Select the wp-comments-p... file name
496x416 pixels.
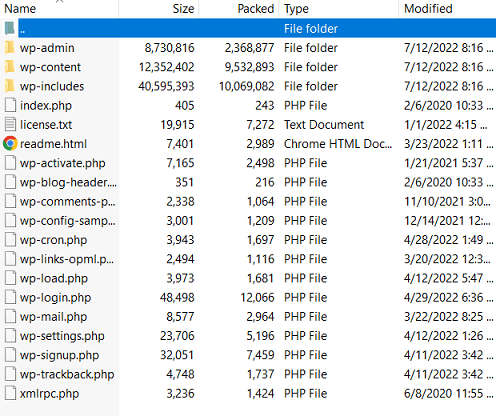[x=67, y=202]
